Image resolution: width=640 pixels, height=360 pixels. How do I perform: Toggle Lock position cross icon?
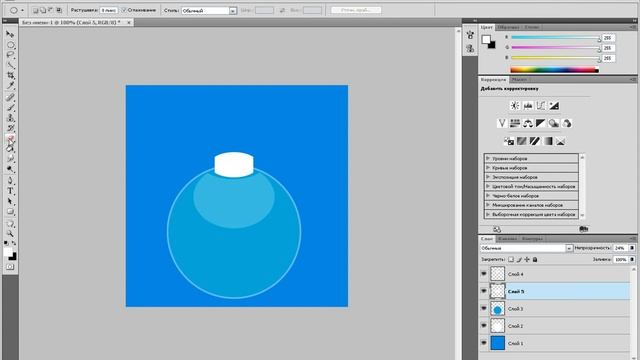(x=527, y=259)
